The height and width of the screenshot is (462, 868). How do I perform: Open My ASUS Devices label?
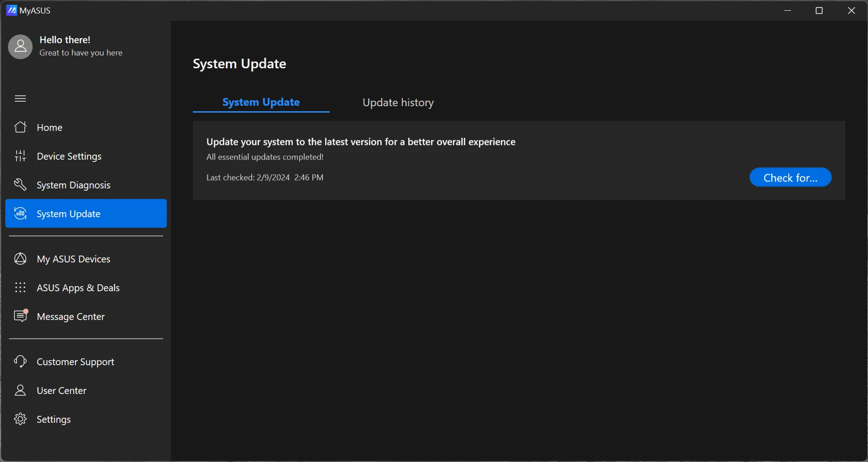74,259
